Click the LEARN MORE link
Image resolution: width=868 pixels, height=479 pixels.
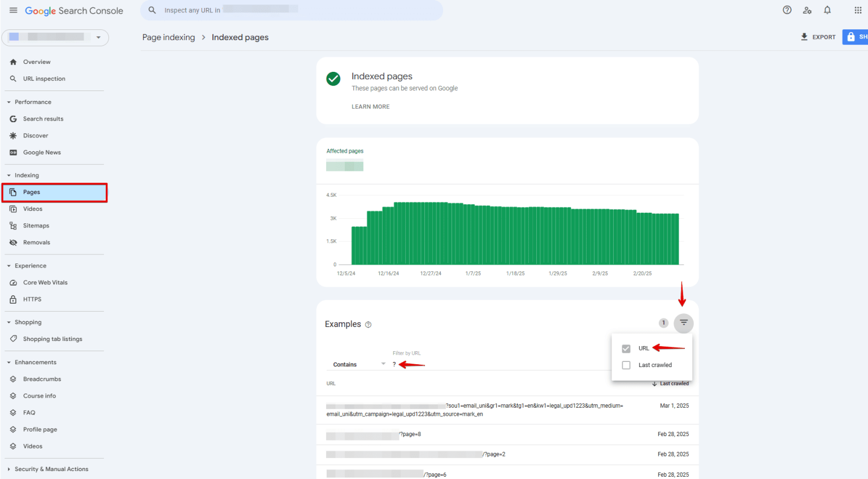(x=370, y=107)
